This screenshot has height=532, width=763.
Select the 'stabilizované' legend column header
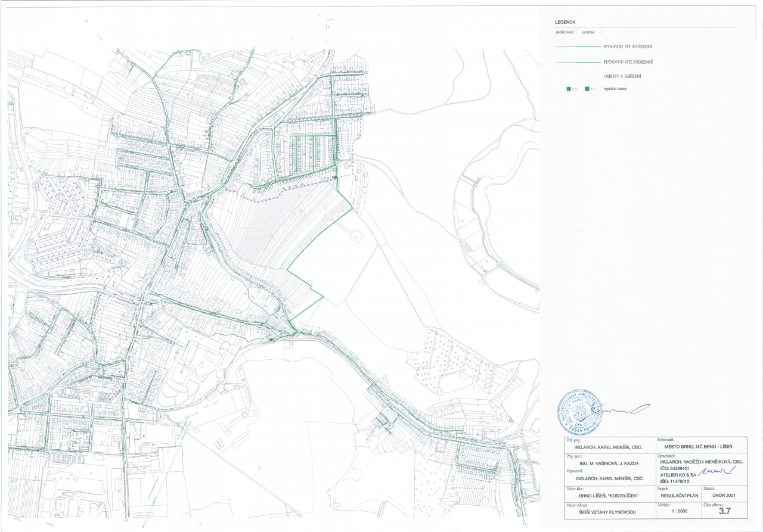pos(564,32)
